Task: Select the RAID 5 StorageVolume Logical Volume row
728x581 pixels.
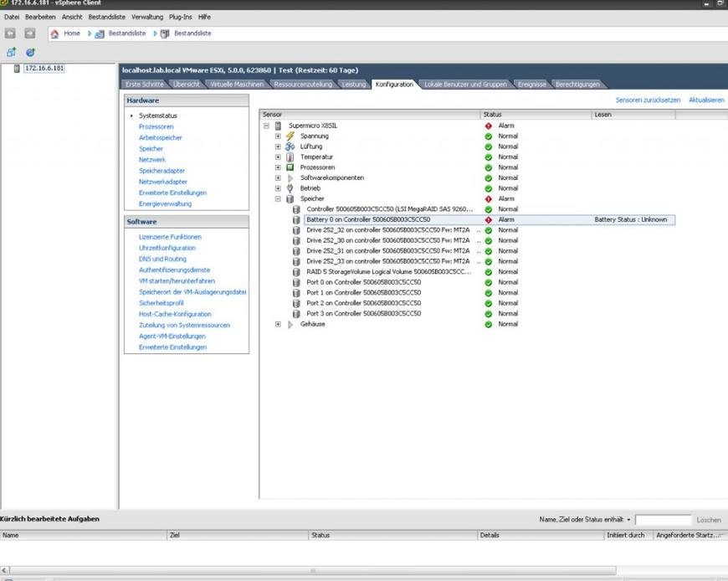Action: click(388, 272)
